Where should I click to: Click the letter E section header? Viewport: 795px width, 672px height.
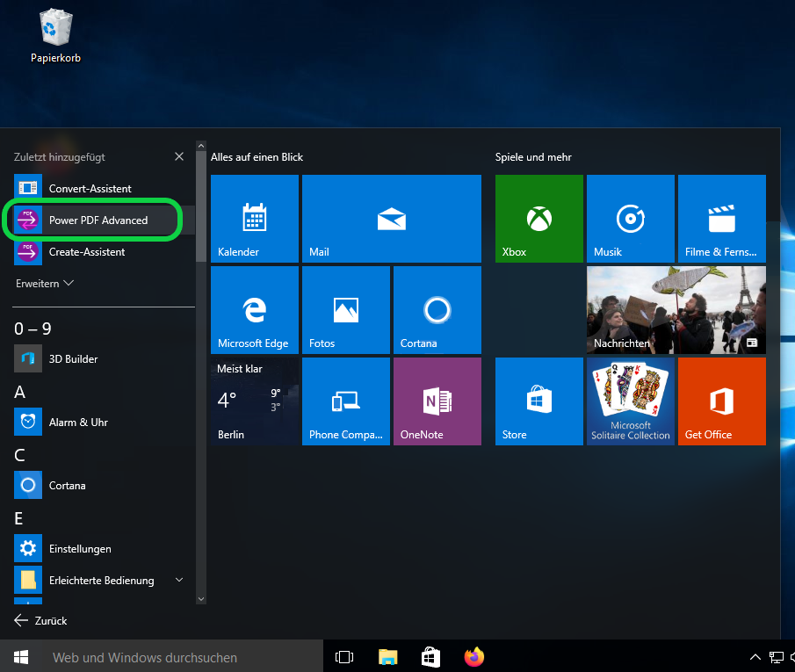[18, 518]
